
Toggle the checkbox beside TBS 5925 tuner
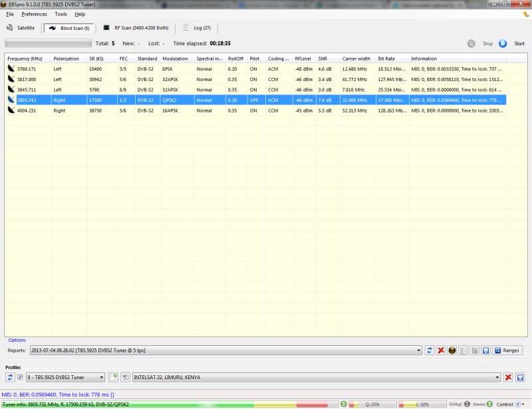[x=20, y=378]
